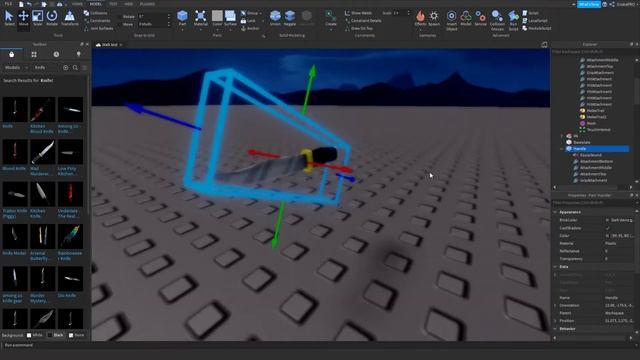The image size is (640, 360).
Task: Toggle the Collisions option
Action: tap(96, 13)
